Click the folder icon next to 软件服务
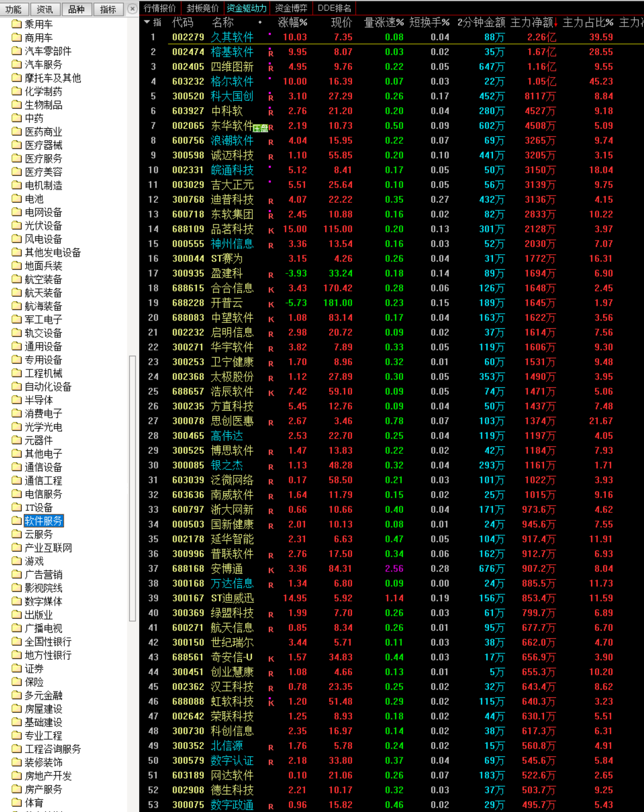Viewport: 644px width, 812px height. click(17, 520)
